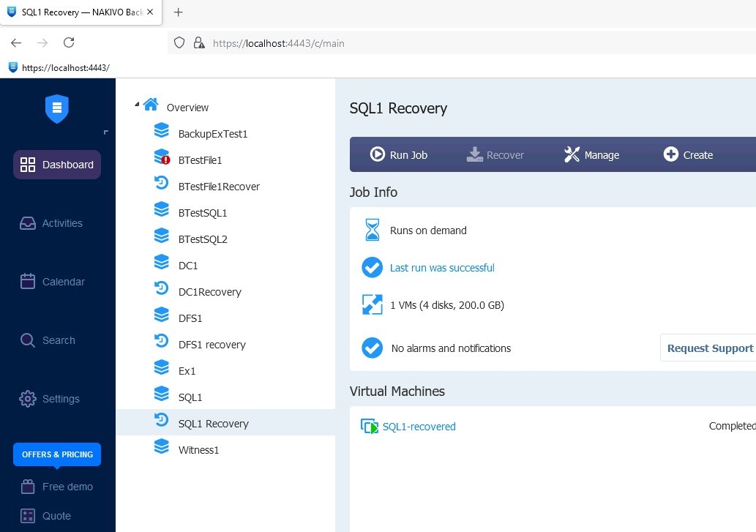Open the Activities section
Viewport: 756px width, 532px height.
(51, 223)
